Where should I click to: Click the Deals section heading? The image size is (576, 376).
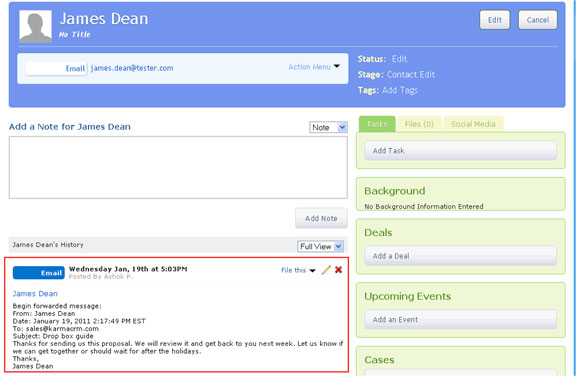[x=378, y=233]
